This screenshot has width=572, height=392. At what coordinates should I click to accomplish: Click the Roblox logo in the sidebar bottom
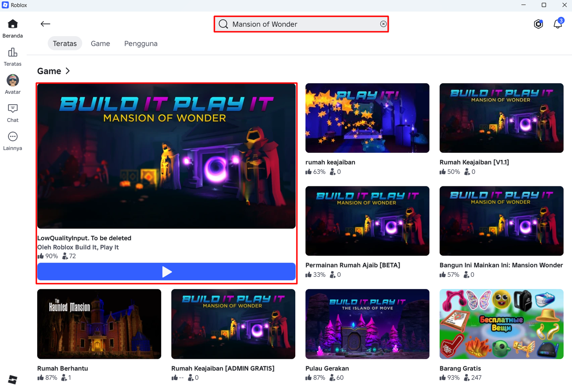[x=13, y=379]
